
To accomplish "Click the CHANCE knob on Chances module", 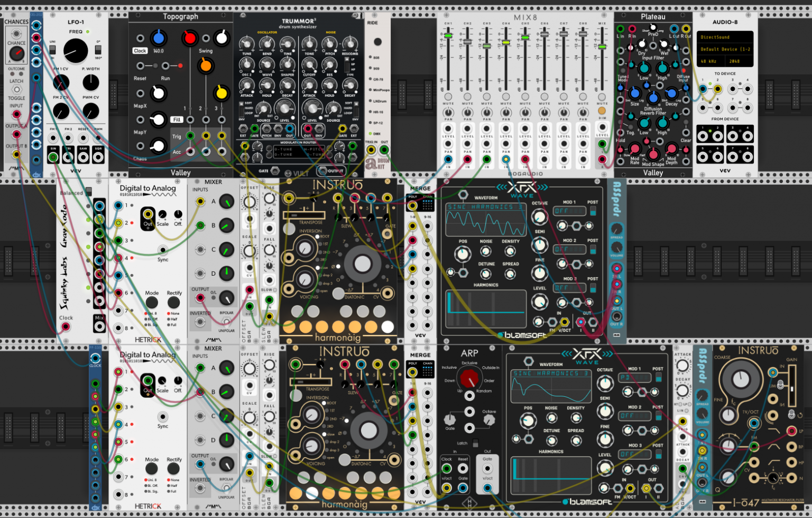I will pos(16,53).
